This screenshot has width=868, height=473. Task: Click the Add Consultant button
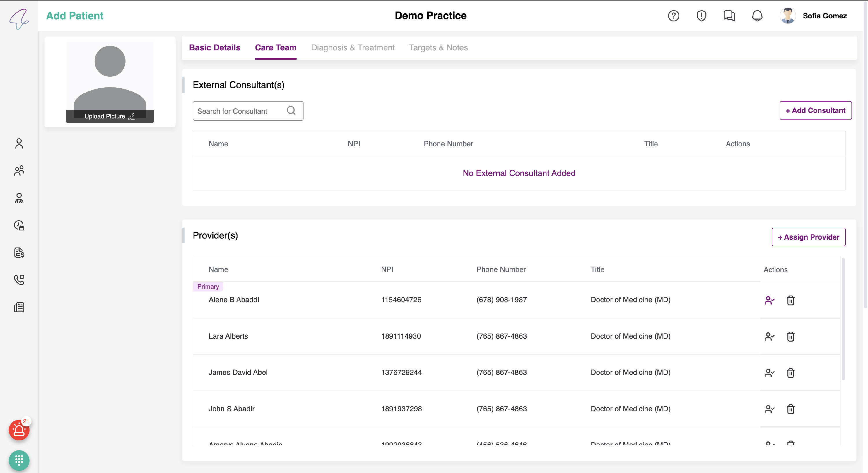[815, 111]
